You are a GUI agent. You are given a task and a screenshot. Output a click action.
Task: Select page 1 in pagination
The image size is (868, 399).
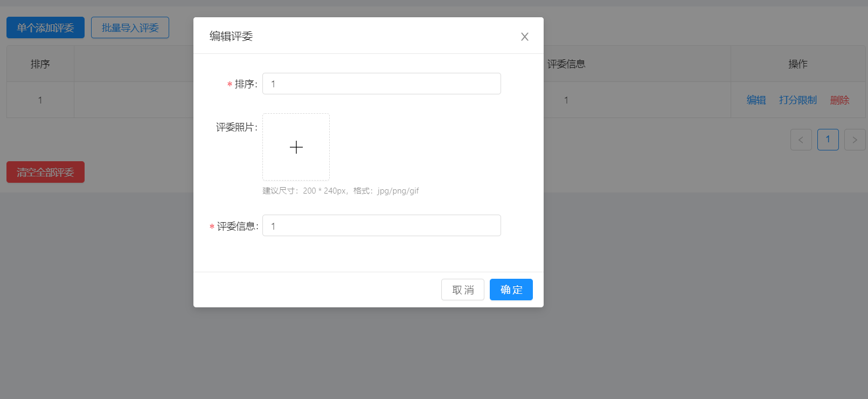(828, 140)
